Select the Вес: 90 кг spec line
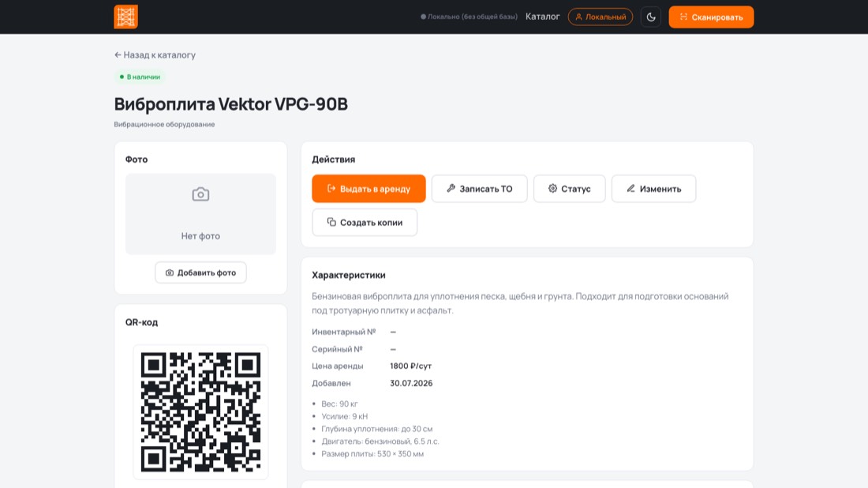 tap(339, 404)
